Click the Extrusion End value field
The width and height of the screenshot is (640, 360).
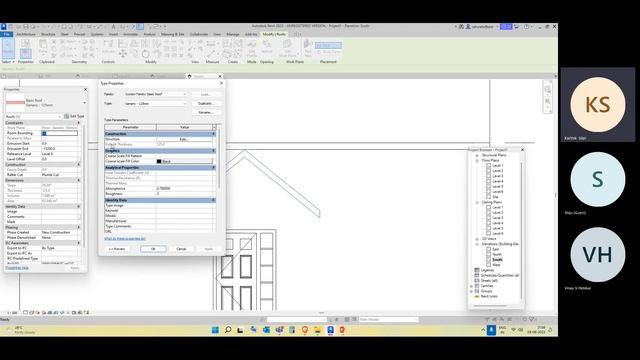[60, 149]
